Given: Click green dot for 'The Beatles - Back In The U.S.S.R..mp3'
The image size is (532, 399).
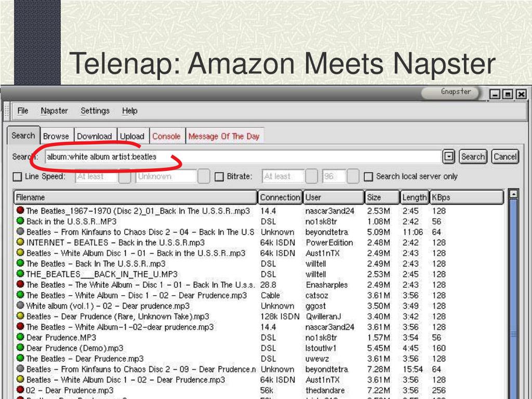Looking at the screenshot, I should [x=20, y=263].
